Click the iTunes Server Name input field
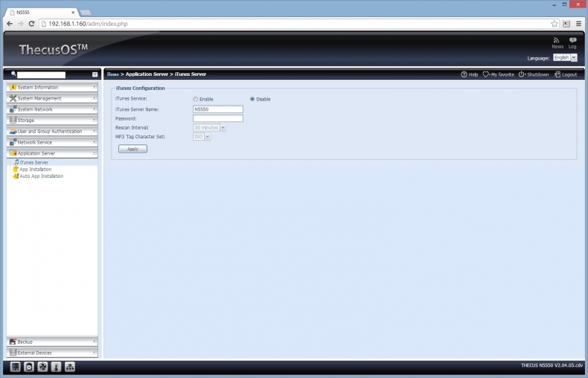This screenshot has width=588, height=378. tap(217, 109)
